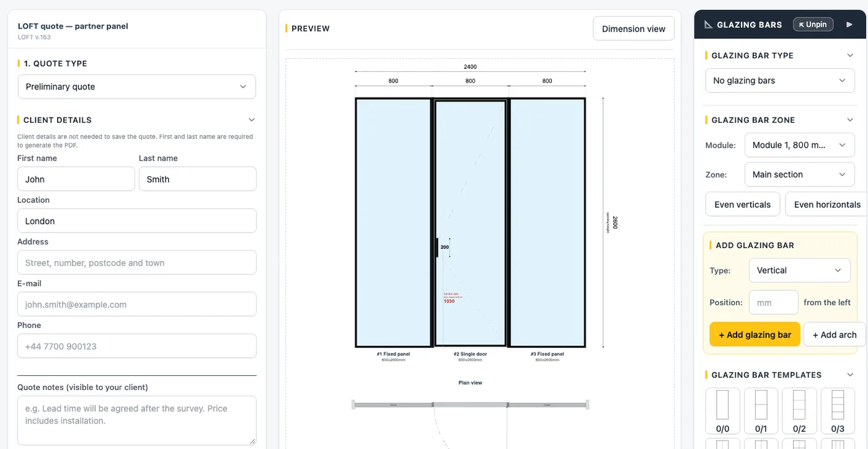Focus the First name field
Screen dimensions: 868x449
(x=76, y=179)
